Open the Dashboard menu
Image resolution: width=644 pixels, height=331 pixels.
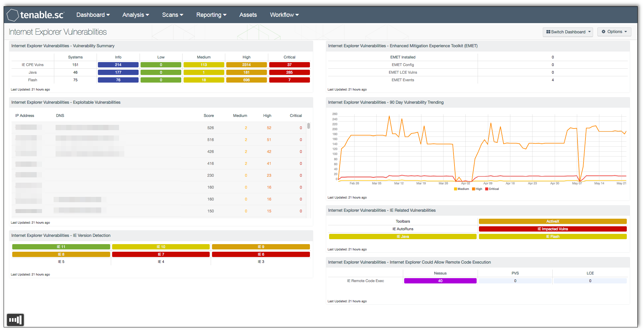coord(93,15)
